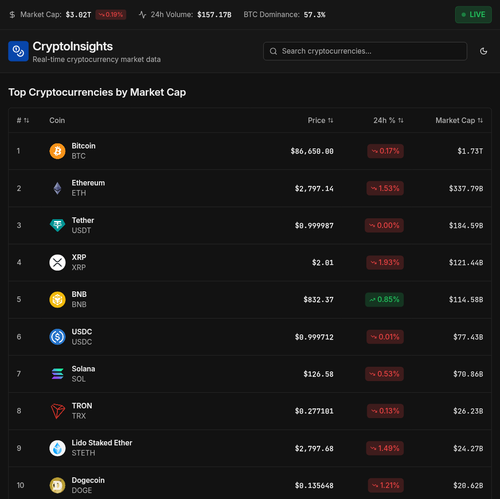Click the USDC blue logo icon
The height and width of the screenshot is (499, 500).
coord(57,337)
